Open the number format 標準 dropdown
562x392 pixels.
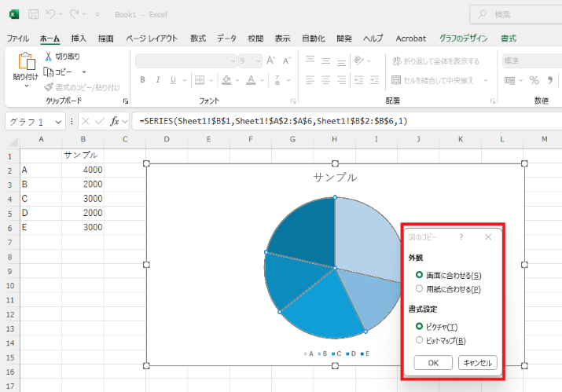(x=532, y=61)
